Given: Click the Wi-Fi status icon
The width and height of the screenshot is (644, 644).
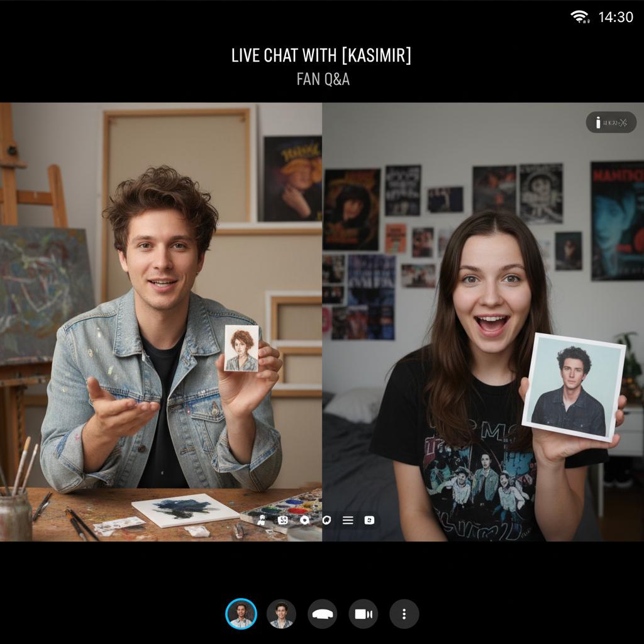Looking at the screenshot, I should (x=580, y=17).
